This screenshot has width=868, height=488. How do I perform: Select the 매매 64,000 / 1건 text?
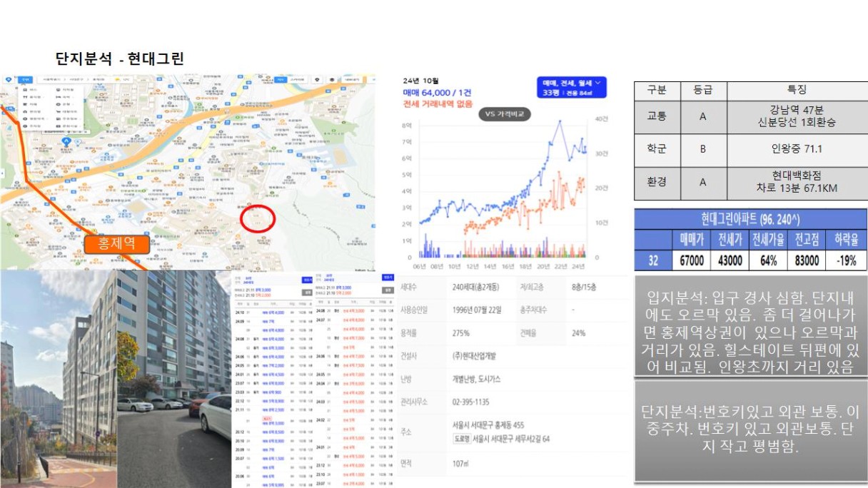(x=437, y=93)
